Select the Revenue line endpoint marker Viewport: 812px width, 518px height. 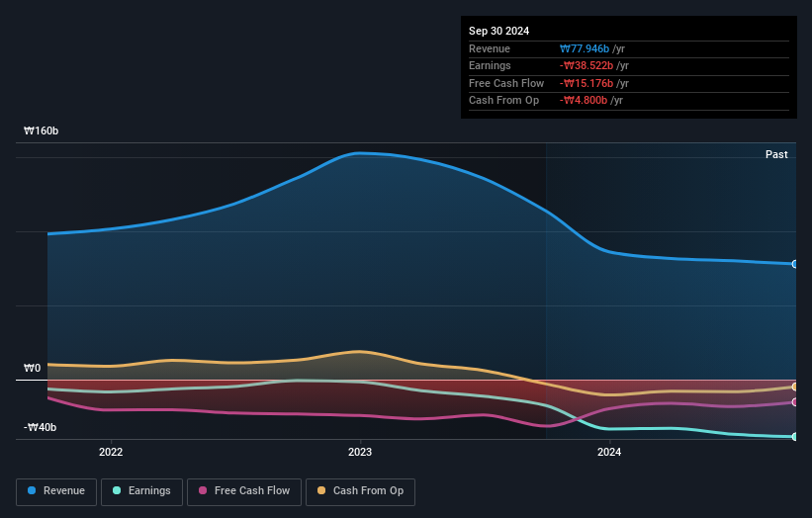[795, 264]
